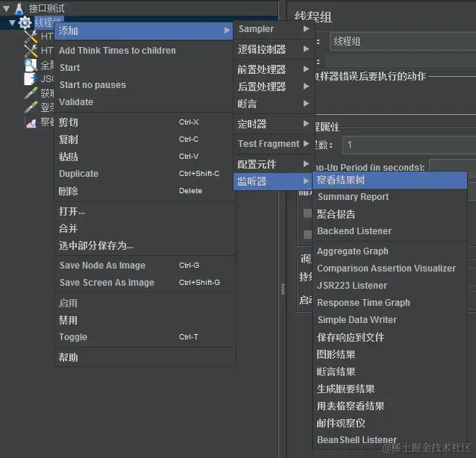Collapse the 接口测试 test plan node
The width and height of the screenshot is (476, 458).
(x=7, y=9)
